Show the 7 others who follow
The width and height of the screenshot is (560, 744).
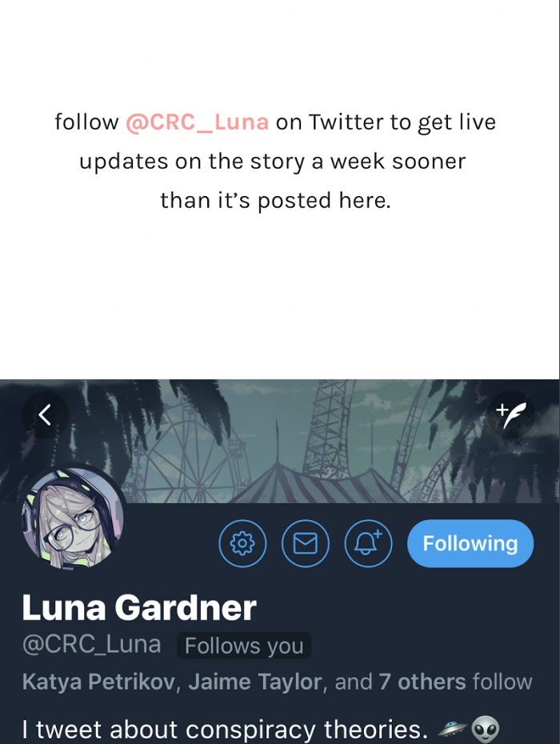[x=422, y=682]
